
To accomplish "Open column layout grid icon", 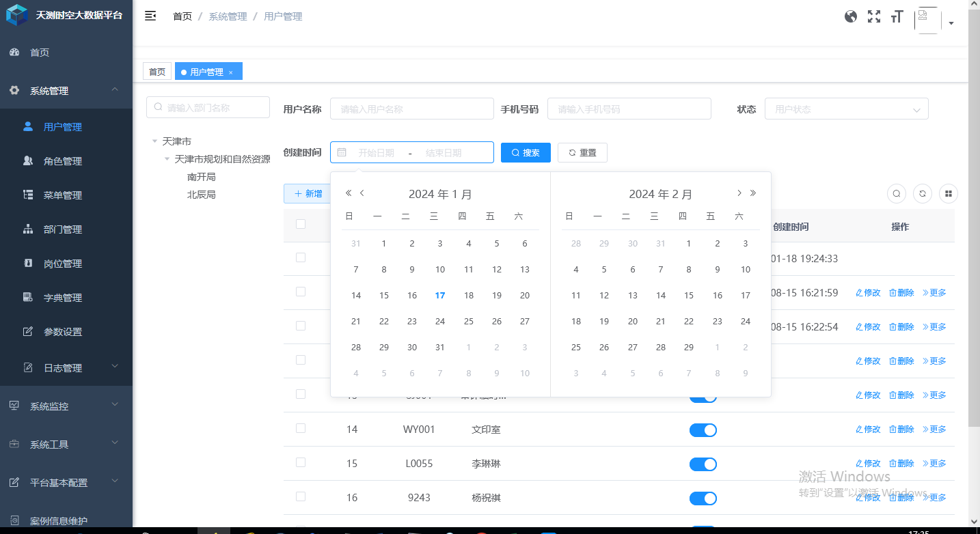I will pyautogui.click(x=948, y=193).
